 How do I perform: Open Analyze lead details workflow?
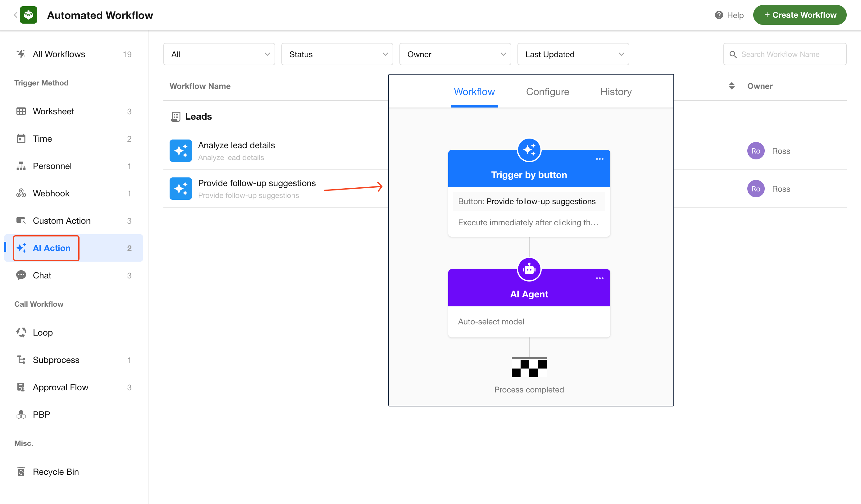(236, 145)
